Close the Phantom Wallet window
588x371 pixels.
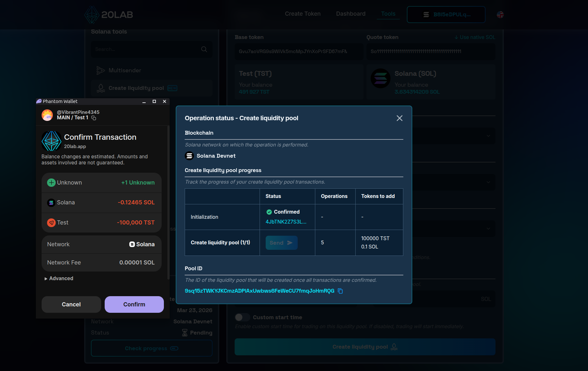pos(165,101)
